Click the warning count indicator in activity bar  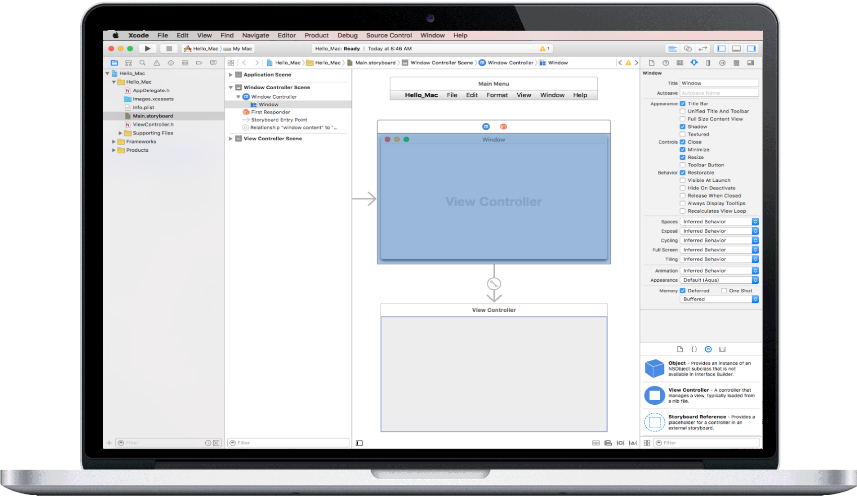pyautogui.click(x=545, y=49)
